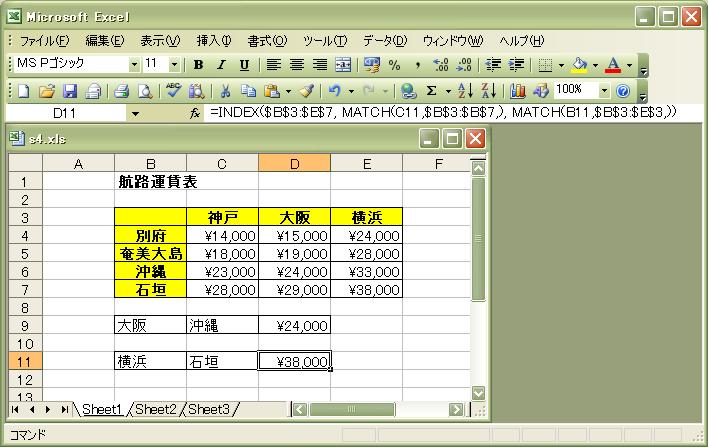This screenshot has height=447, width=708.
Task: Select column D header
Action: pos(294,163)
